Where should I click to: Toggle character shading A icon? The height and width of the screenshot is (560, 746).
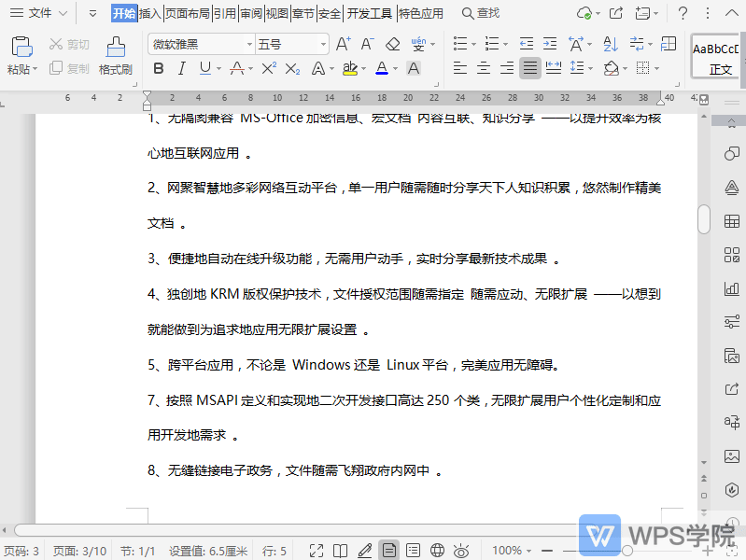[x=414, y=68]
